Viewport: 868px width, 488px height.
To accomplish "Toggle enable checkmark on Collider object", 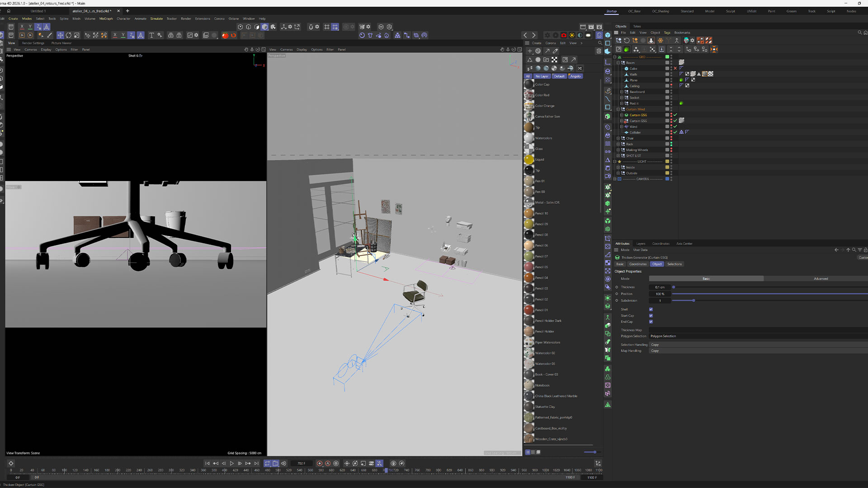I will [675, 132].
